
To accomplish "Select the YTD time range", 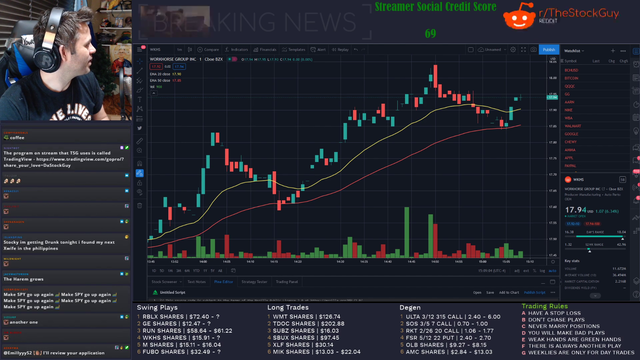I will [196, 271].
